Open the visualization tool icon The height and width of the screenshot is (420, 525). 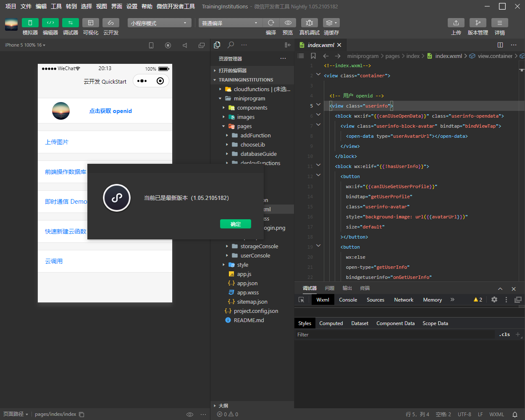(90, 23)
